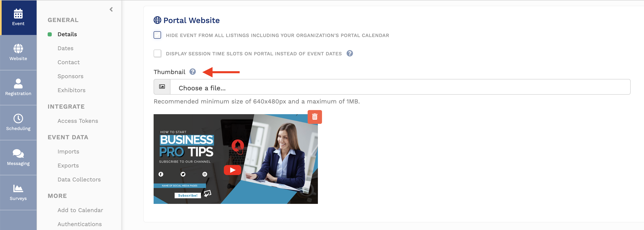Image resolution: width=644 pixels, height=230 pixels.
Task: Click the Portal Website heading
Action: click(x=192, y=20)
